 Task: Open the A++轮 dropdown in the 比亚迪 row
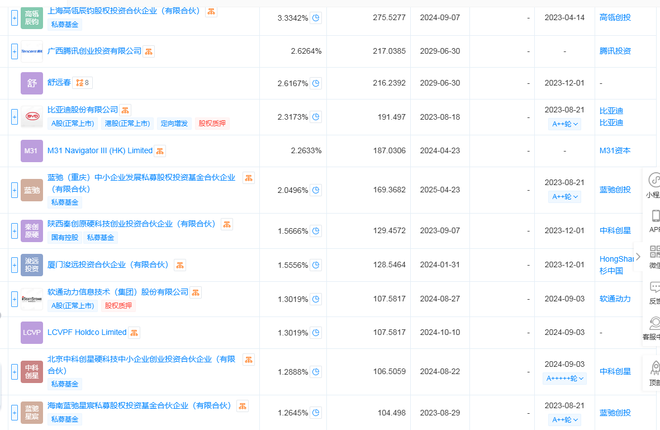pyautogui.click(x=566, y=124)
